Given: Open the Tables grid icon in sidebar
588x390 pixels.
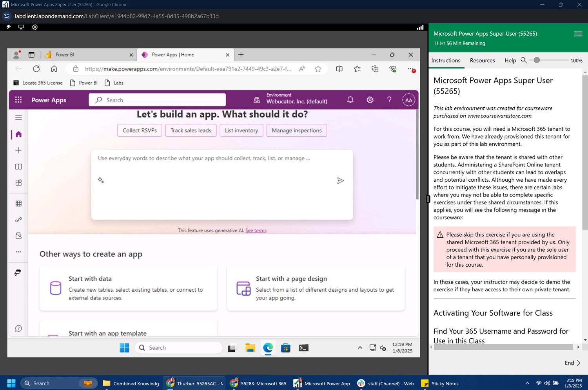Looking at the screenshot, I should click(18, 204).
